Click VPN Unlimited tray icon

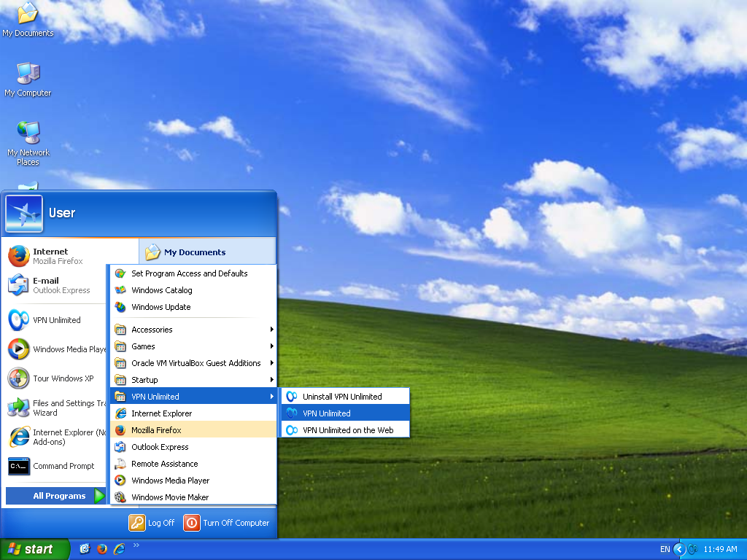coord(693,549)
